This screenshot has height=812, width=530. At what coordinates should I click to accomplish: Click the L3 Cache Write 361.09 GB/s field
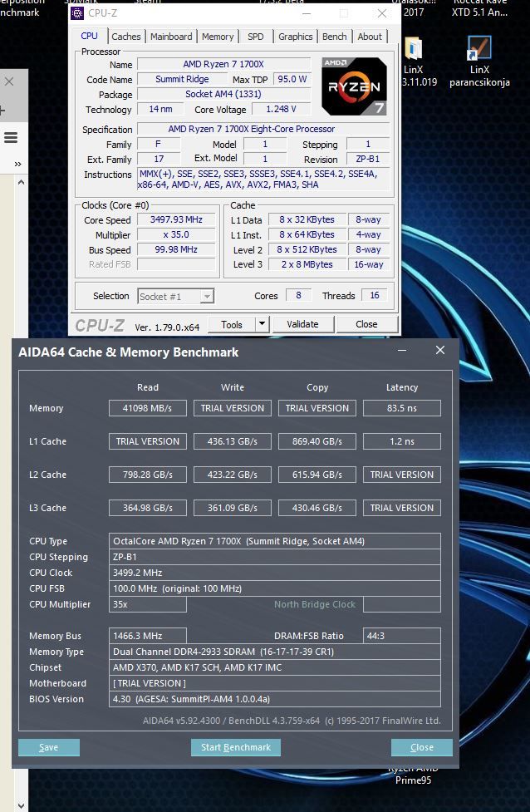pyautogui.click(x=233, y=508)
